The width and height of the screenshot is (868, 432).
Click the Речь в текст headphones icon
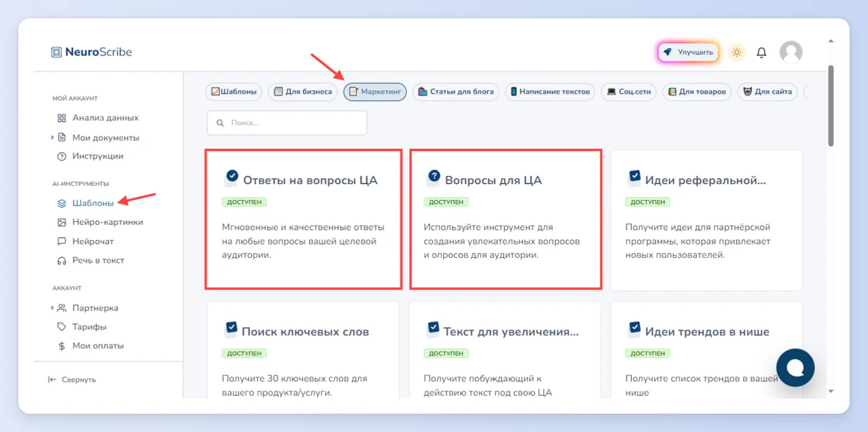coord(61,260)
